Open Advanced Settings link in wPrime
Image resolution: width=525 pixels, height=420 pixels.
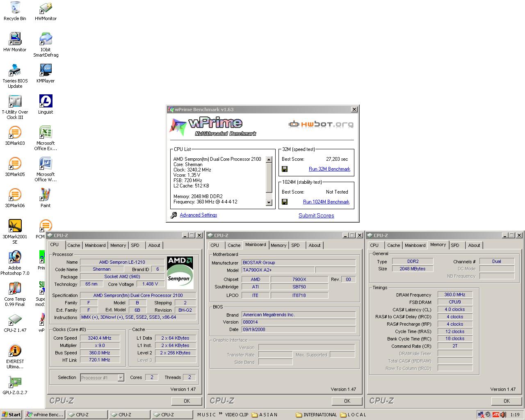click(x=199, y=215)
